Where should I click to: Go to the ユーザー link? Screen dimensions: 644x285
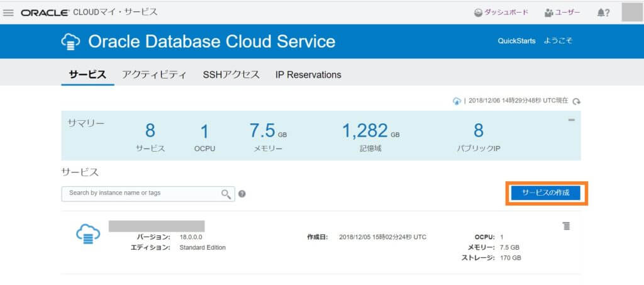point(562,13)
